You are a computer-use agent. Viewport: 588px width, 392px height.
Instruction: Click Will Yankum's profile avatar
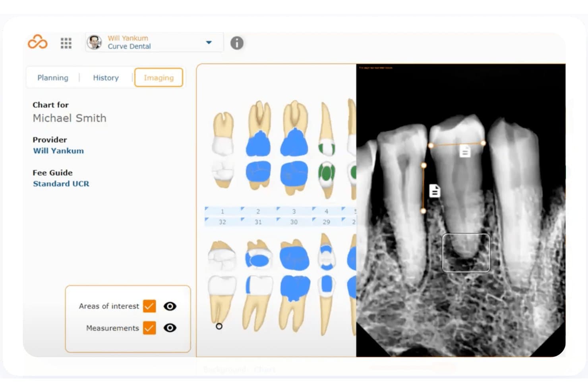[x=95, y=42]
